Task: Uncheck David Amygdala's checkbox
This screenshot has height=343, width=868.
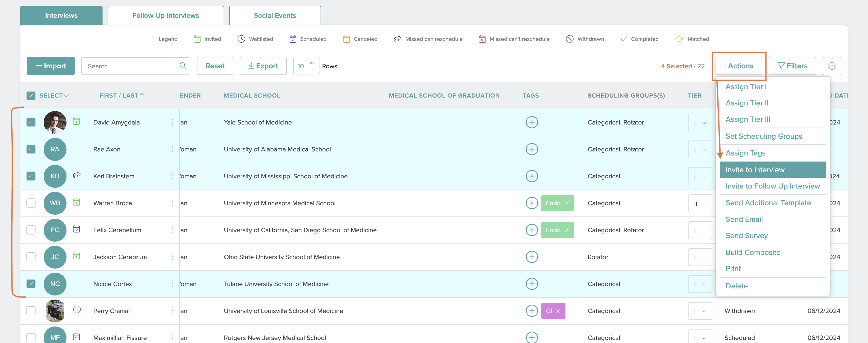Action: (x=31, y=122)
